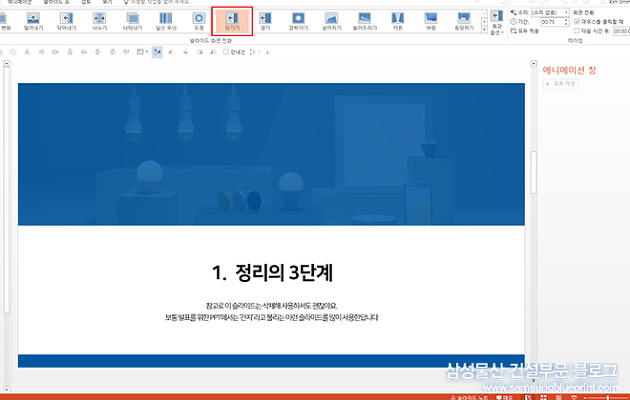Click the slide title '1. 정리의 3단계'
Screen dimensions: 630x400
click(x=272, y=273)
